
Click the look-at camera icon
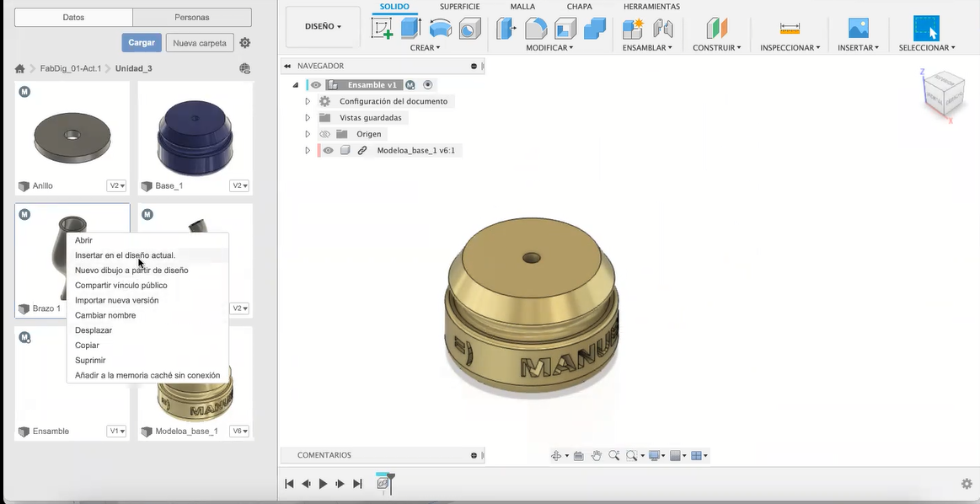[578, 456]
